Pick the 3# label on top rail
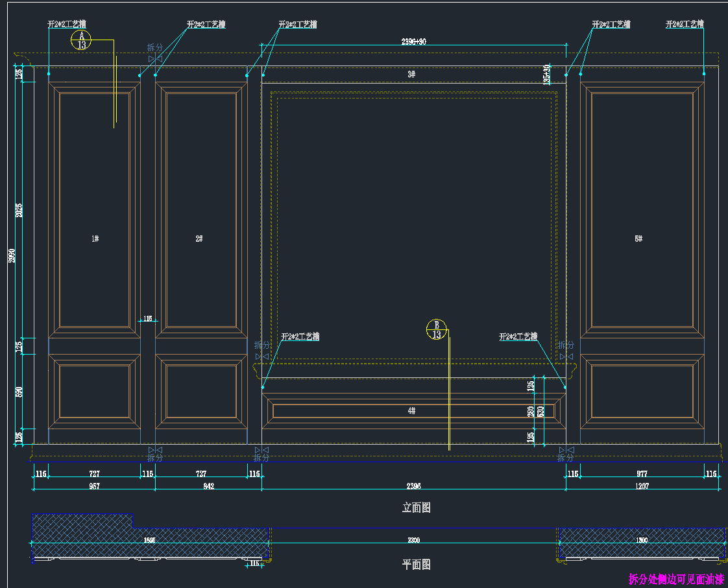This screenshot has width=728, height=588. pos(411,75)
